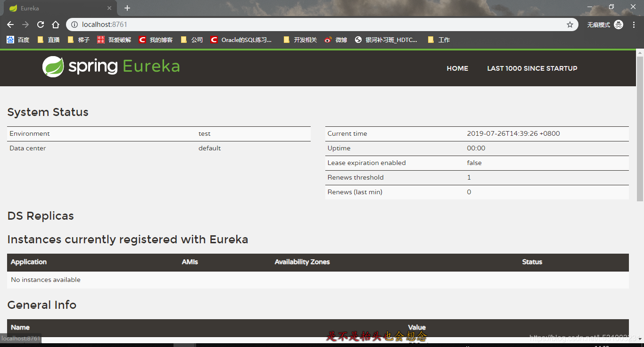Open the 百度 bookmark
The image size is (644, 347).
click(18, 40)
